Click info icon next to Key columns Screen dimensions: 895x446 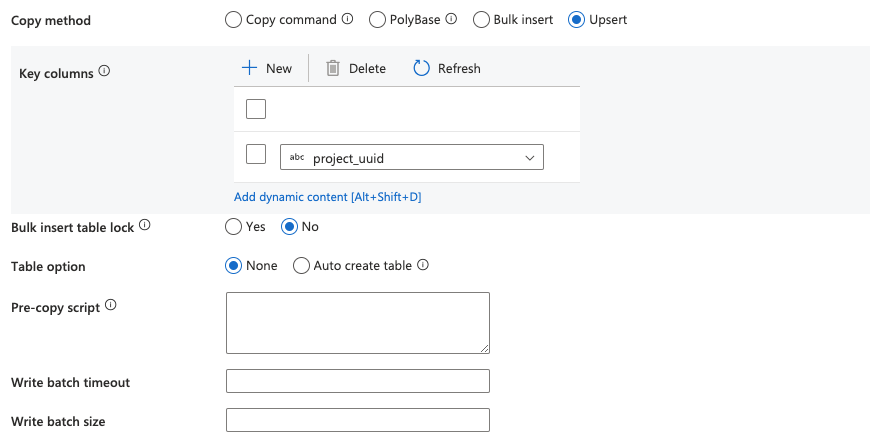104,72
